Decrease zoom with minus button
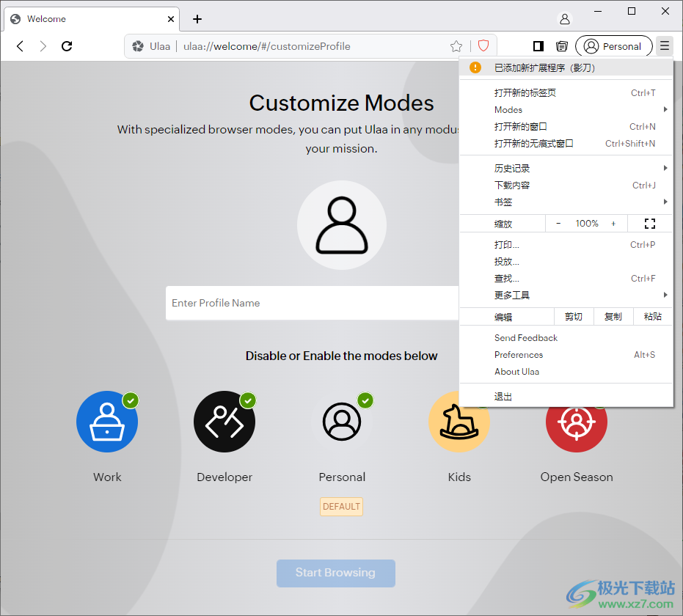683x616 pixels. coord(558,224)
